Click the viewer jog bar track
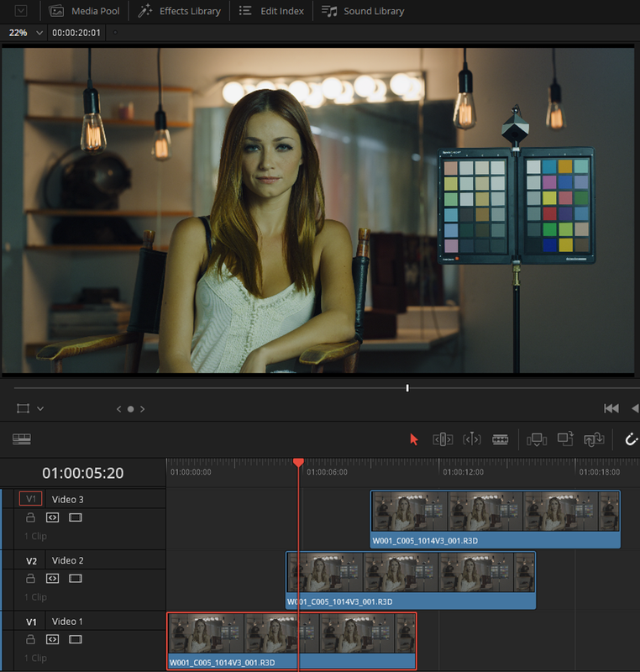The image size is (640, 672). pyautogui.click(x=326, y=388)
